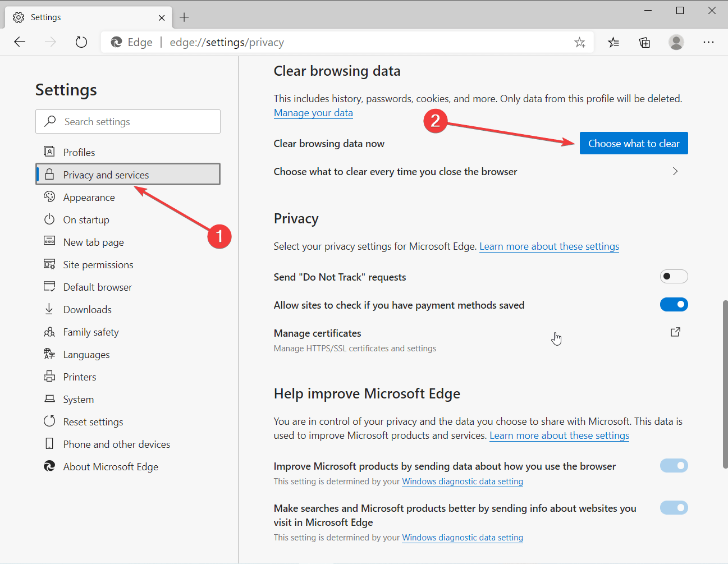This screenshot has width=728, height=564.
Task: Click the Reset settings icon in the sidebar
Action: coord(49,421)
